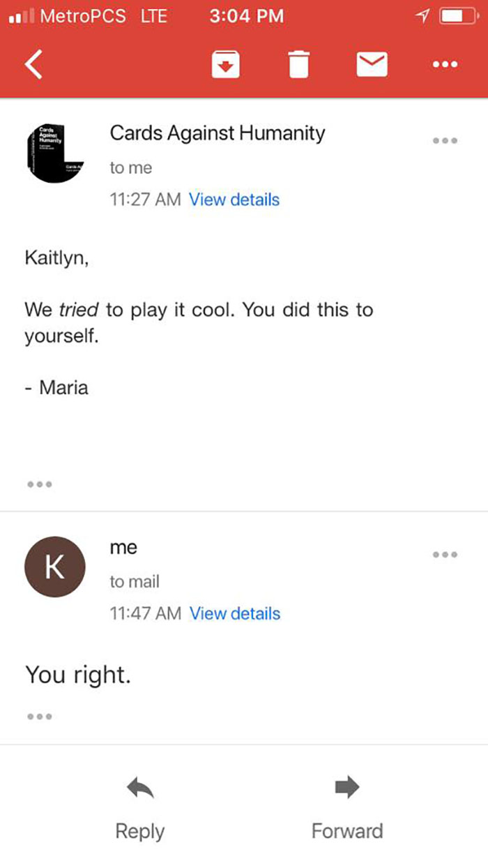Open the toolbar overflow menu
The height and width of the screenshot is (868, 488).
445,64
